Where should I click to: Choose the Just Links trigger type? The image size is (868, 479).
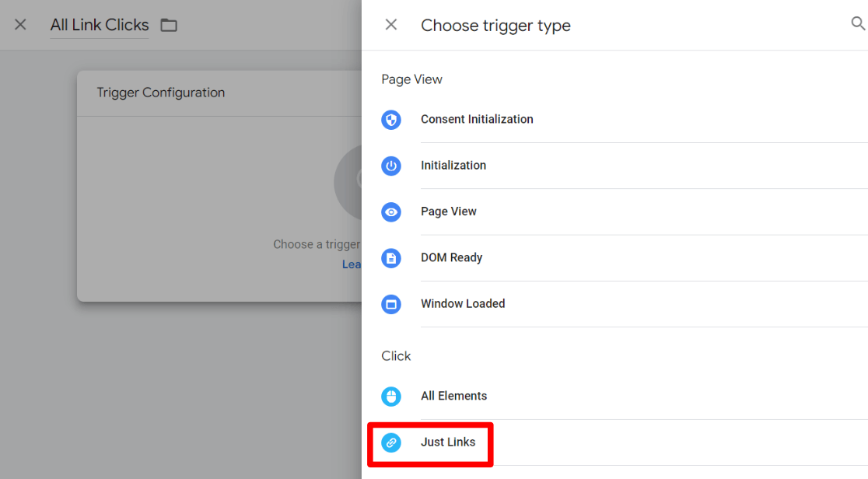tap(449, 442)
